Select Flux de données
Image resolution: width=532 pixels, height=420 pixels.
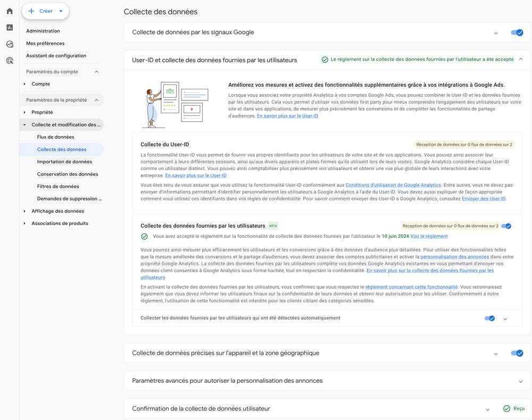pos(55,137)
